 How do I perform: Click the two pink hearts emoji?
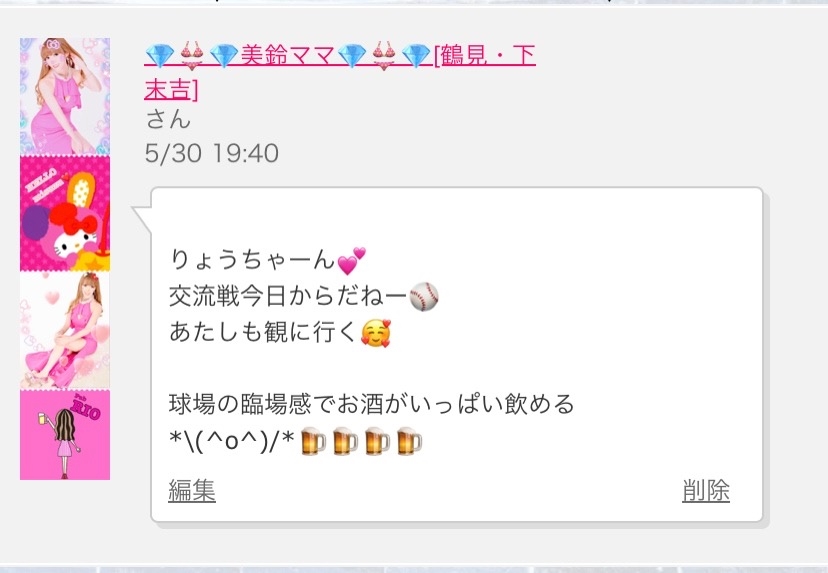351,261
